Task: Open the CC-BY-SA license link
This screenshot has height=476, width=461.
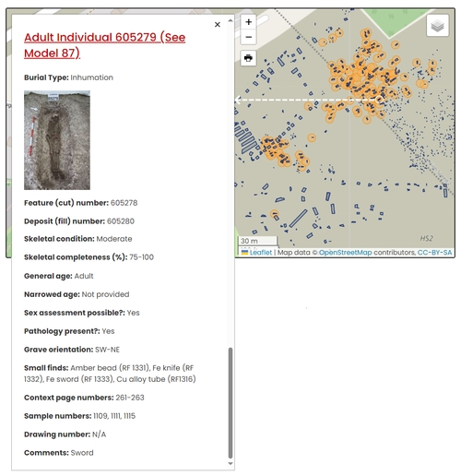Action: 434,253
